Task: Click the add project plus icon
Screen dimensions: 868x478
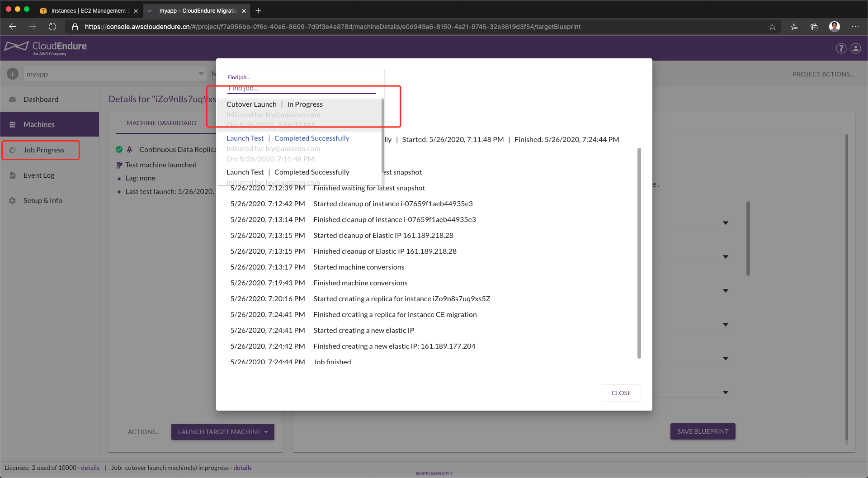Action: click(13, 74)
